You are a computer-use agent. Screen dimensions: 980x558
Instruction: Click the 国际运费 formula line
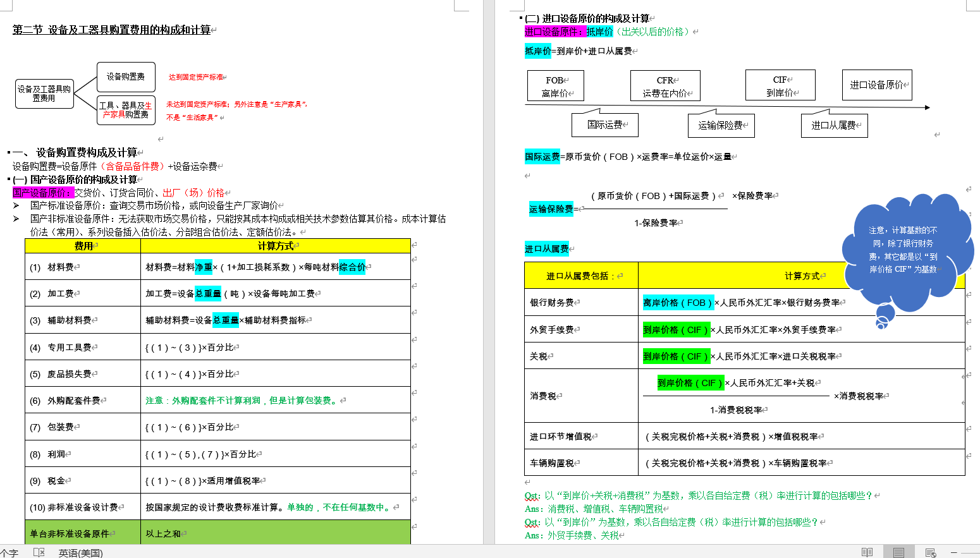[x=628, y=156]
